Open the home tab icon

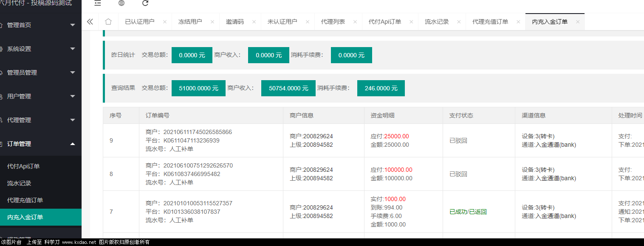click(108, 22)
